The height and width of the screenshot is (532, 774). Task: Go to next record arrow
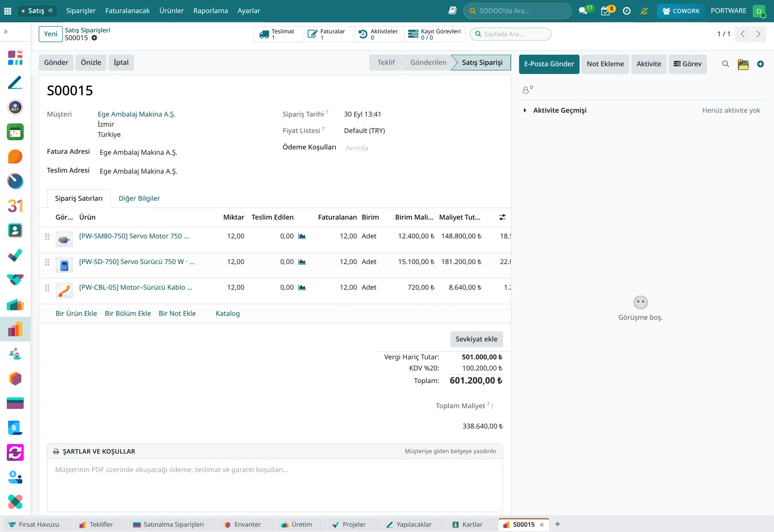pyautogui.click(x=758, y=34)
